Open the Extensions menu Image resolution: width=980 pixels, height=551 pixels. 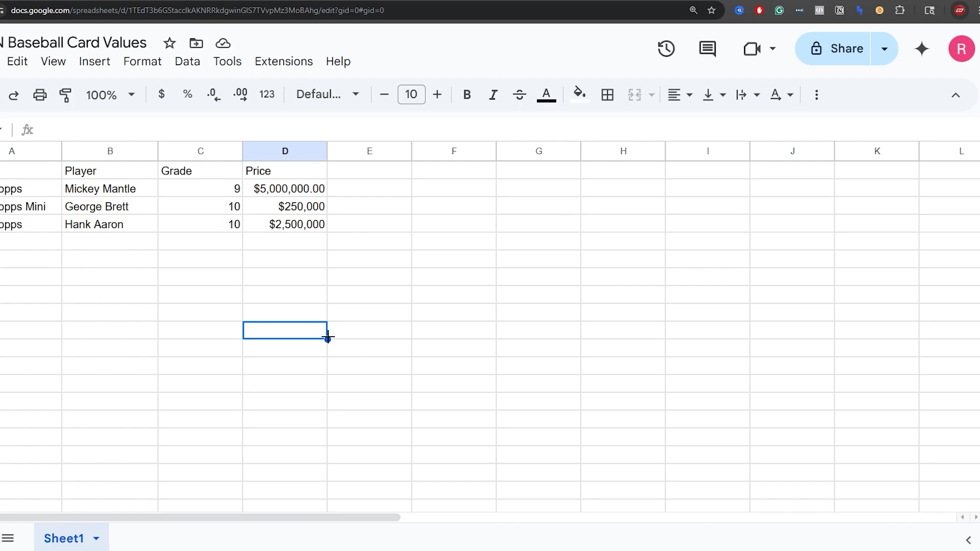(x=283, y=61)
